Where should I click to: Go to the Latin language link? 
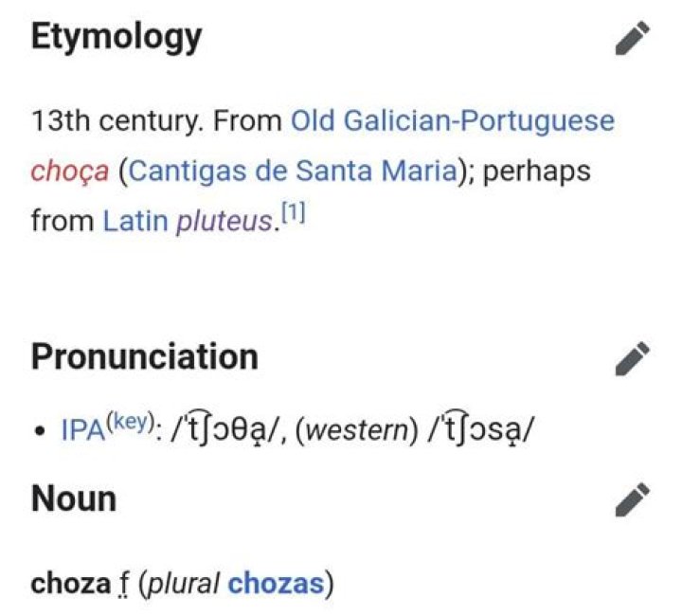point(135,221)
